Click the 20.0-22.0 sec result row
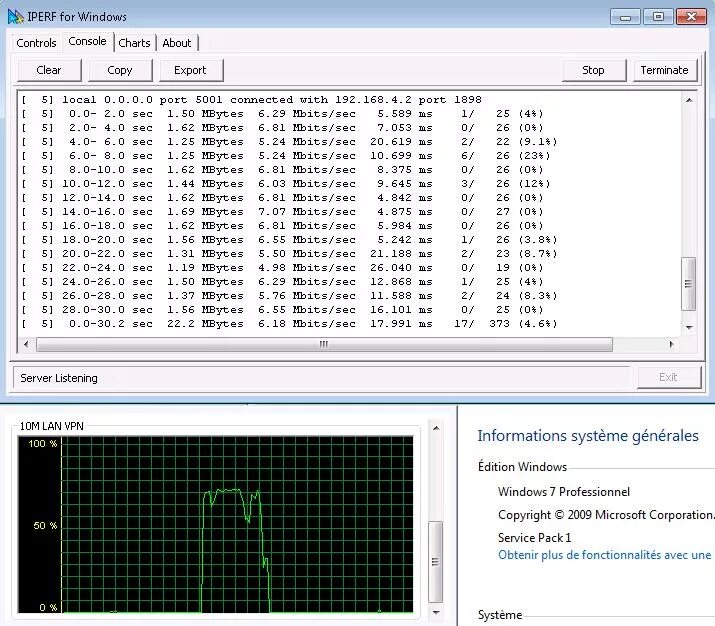Screen dimensions: 715x626 click(x=290, y=254)
